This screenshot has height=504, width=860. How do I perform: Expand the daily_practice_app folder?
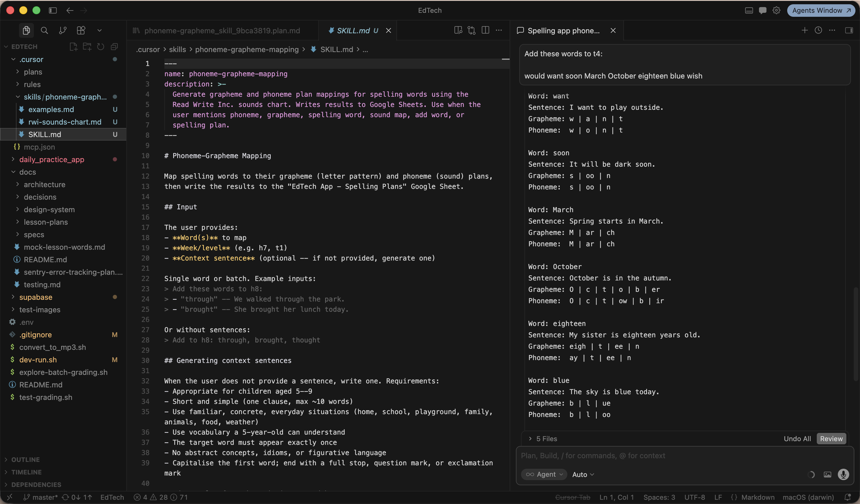click(63, 159)
